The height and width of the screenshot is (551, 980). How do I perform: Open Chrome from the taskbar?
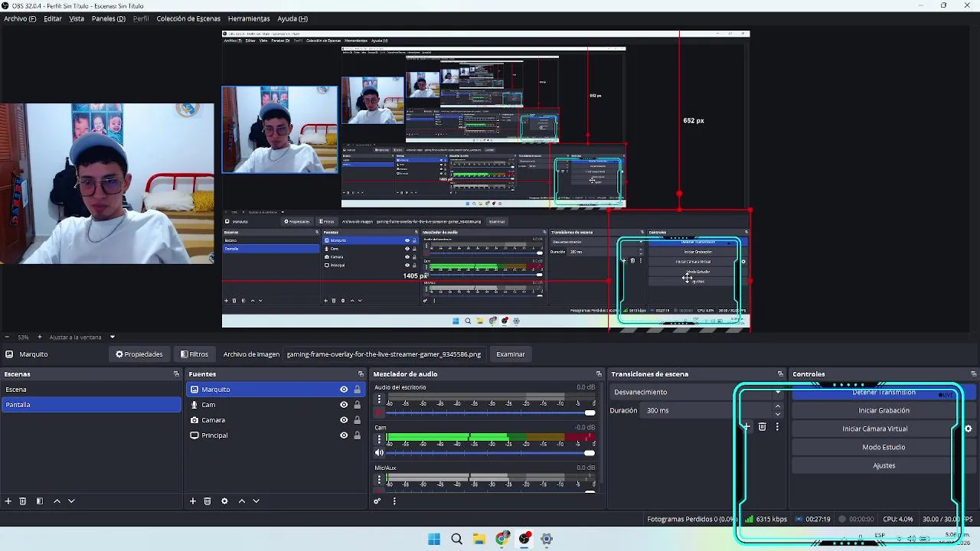tap(502, 539)
